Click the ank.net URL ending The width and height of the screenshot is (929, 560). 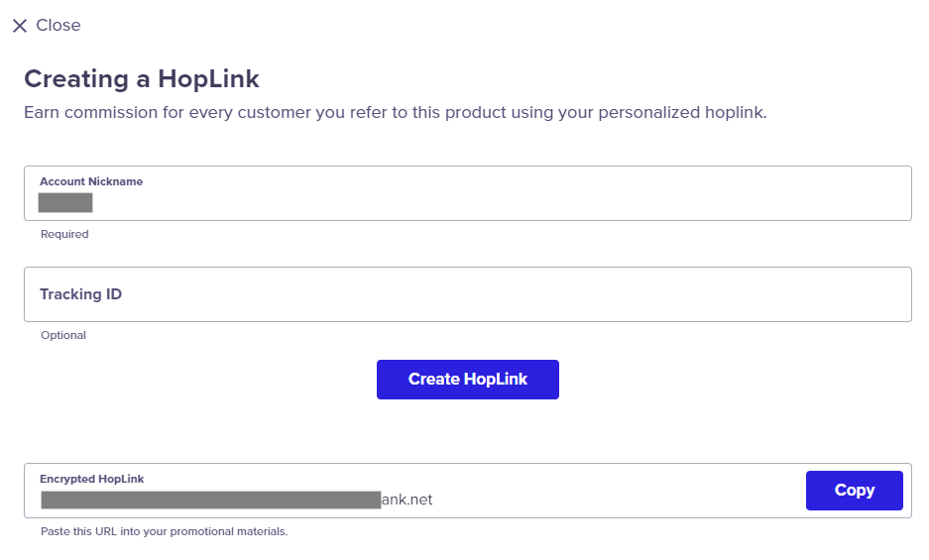[407, 500]
